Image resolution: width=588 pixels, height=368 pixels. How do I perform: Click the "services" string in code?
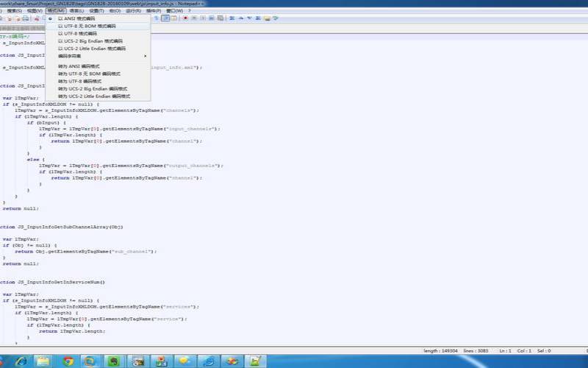pos(178,307)
